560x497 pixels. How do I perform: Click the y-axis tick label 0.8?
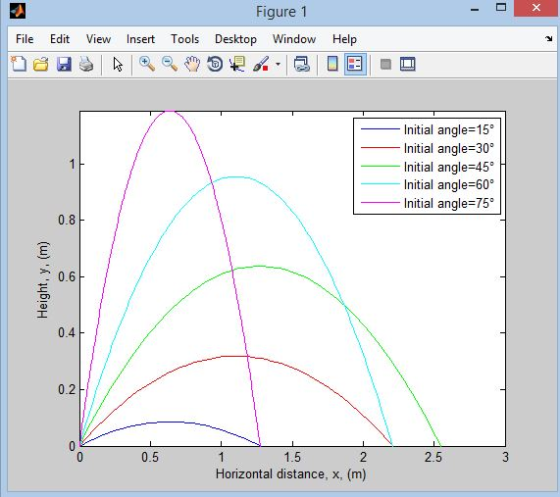point(67,220)
